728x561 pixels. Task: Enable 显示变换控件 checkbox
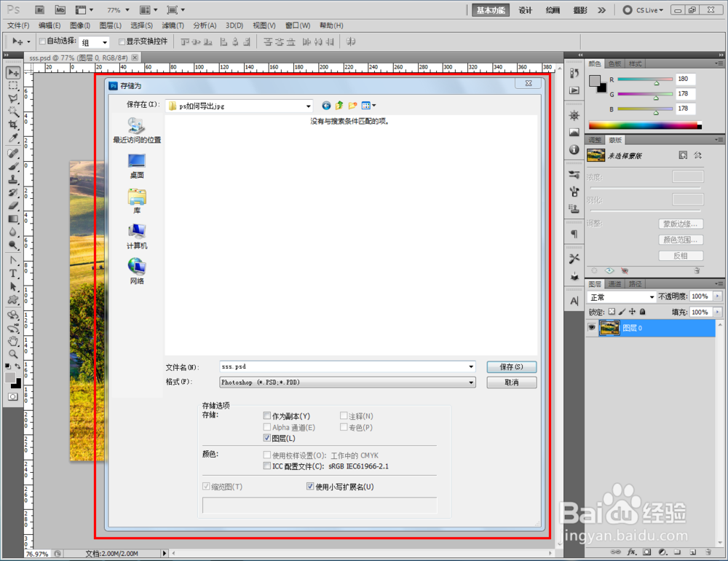122,42
